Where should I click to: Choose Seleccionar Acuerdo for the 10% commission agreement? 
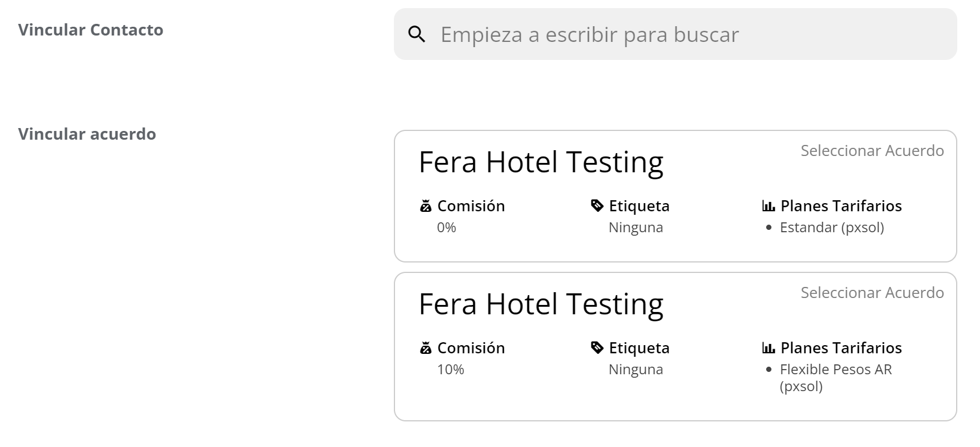pyautogui.click(x=872, y=293)
